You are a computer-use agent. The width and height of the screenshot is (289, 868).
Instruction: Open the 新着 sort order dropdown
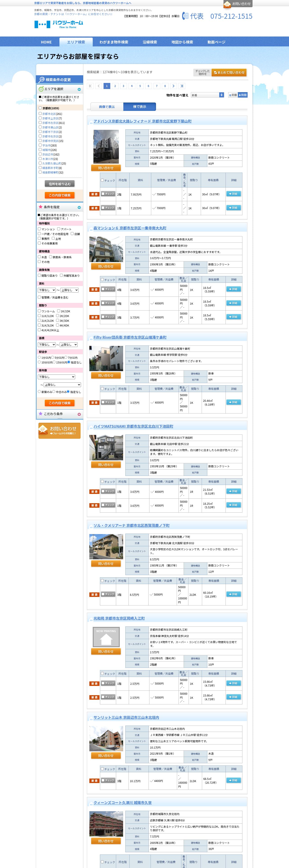(x=207, y=95)
